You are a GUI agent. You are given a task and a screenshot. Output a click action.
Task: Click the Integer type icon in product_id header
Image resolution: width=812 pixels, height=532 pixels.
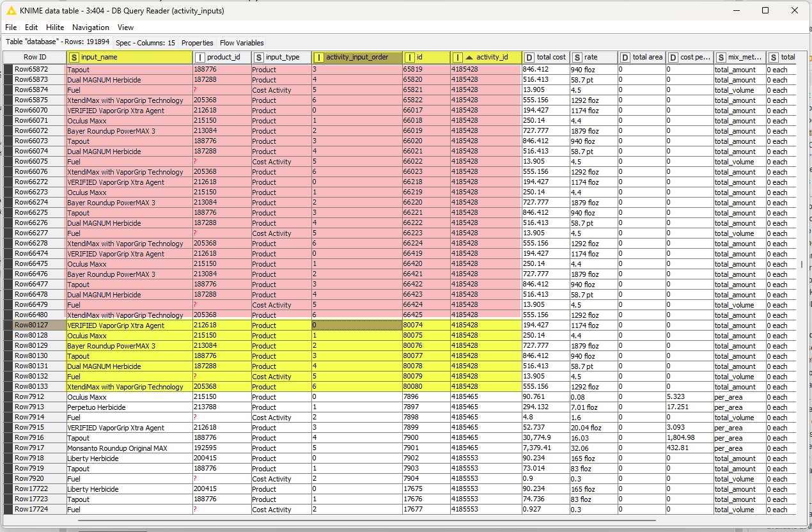(x=199, y=58)
